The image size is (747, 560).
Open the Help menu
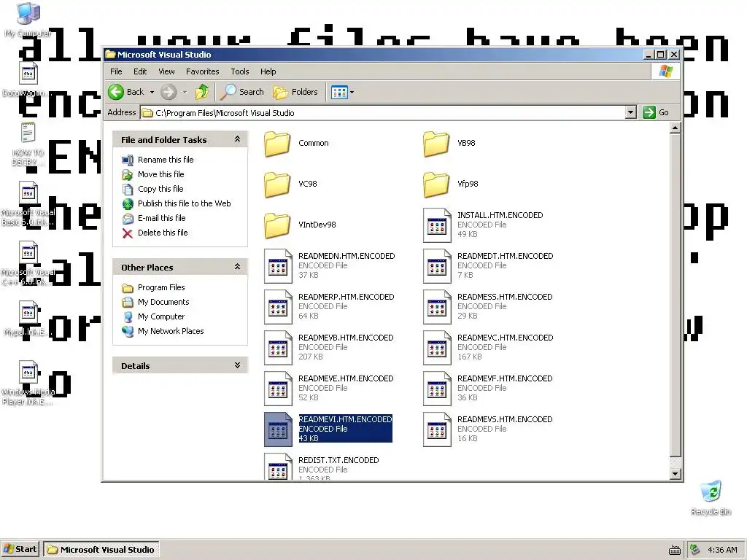tap(268, 71)
